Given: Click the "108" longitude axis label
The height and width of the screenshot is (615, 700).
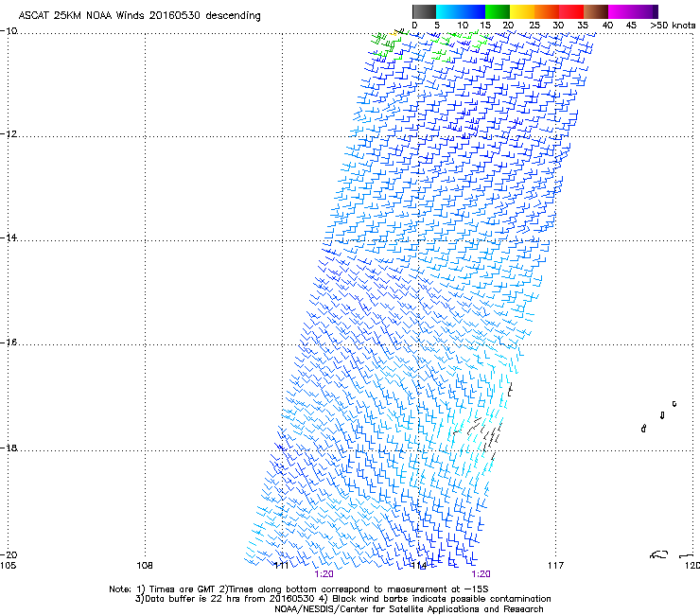Looking at the screenshot, I should [145, 566].
